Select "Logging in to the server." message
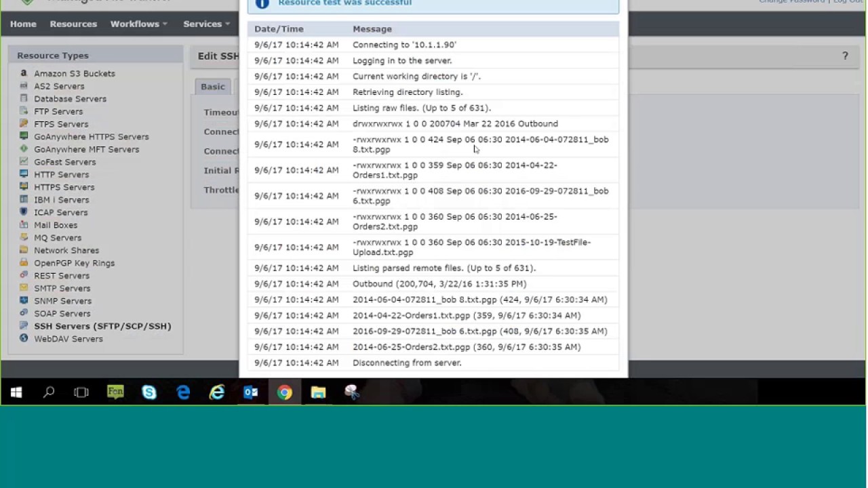Image resolution: width=868 pixels, height=488 pixels. coord(402,60)
